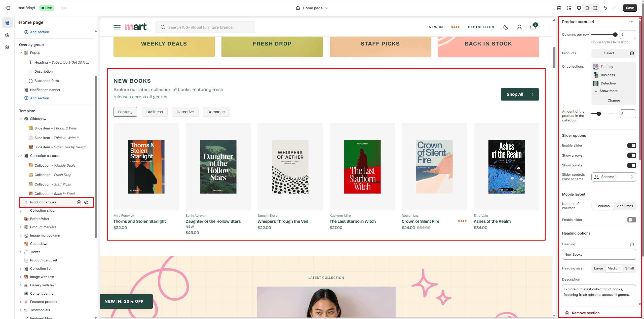Collapse the Slideshow section
The image size is (644, 319).
21,119
